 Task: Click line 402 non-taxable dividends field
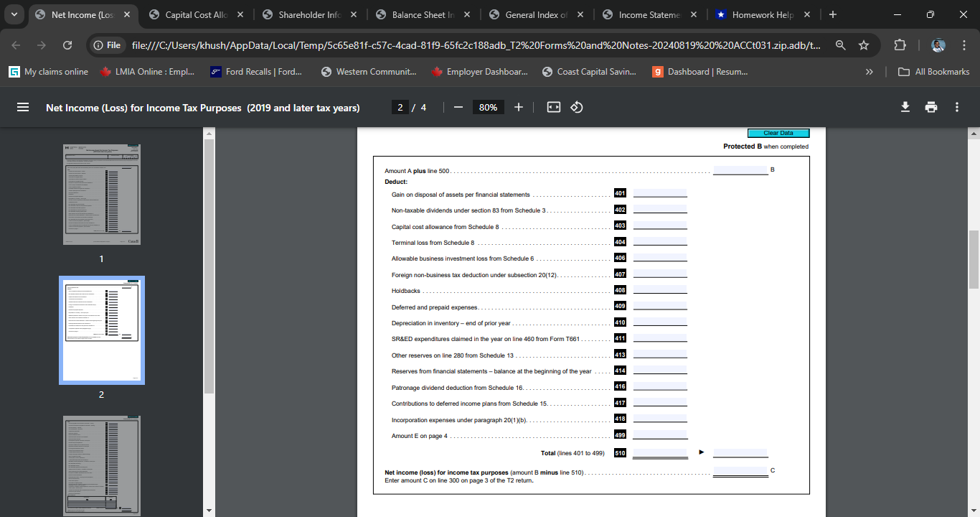(660, 210)
